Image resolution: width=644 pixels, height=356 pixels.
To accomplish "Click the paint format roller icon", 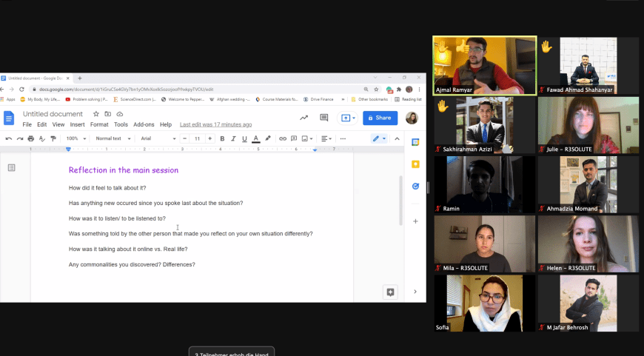I will [53, 138].
